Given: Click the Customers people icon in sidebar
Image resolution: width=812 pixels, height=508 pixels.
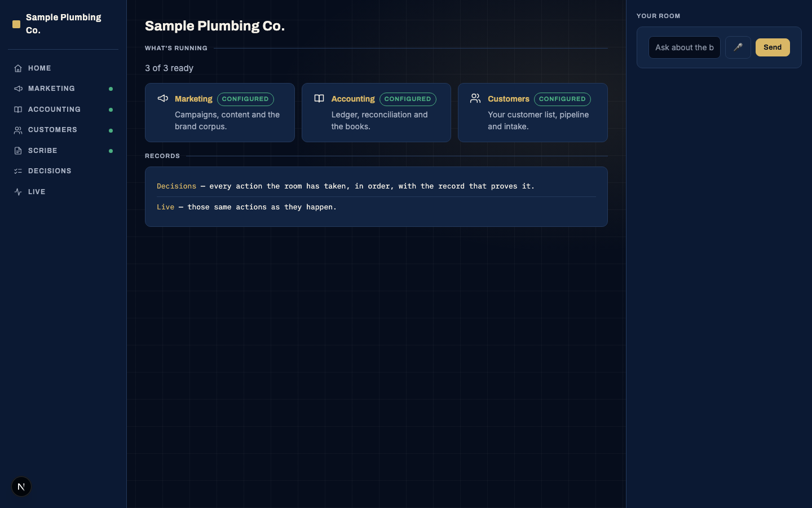Looking at the screenshot, I should 18,130.
